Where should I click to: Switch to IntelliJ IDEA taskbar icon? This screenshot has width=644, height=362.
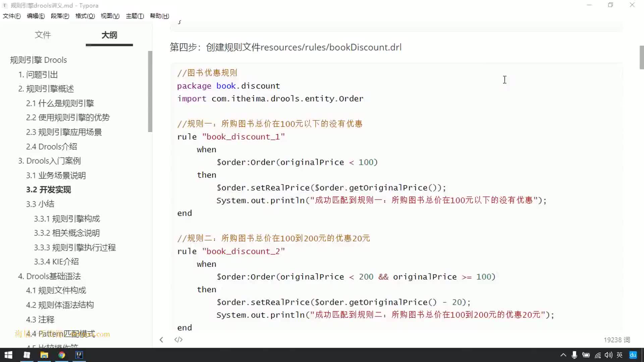click(79, 355)
